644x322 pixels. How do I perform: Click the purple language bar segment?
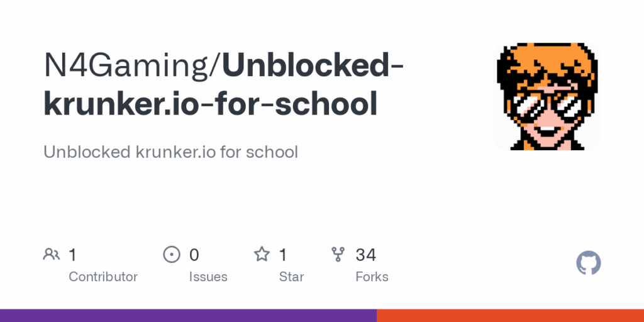pos(188,316)
